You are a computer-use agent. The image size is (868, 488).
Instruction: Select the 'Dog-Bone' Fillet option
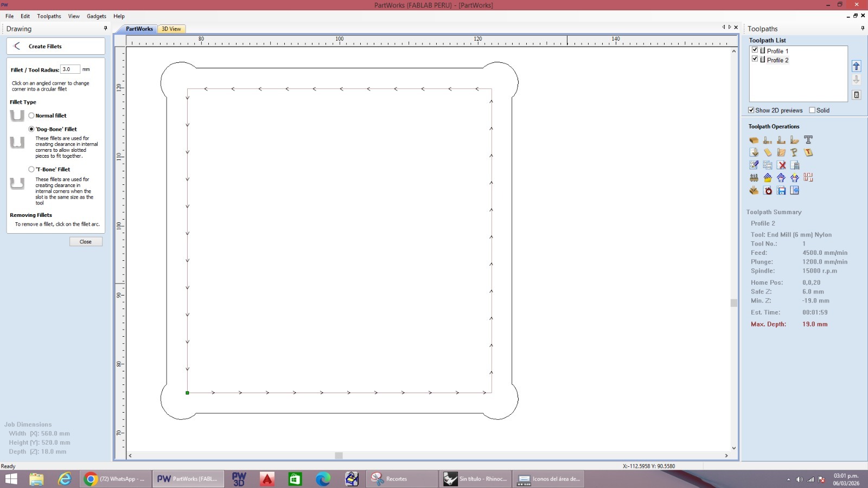(31, 129)
